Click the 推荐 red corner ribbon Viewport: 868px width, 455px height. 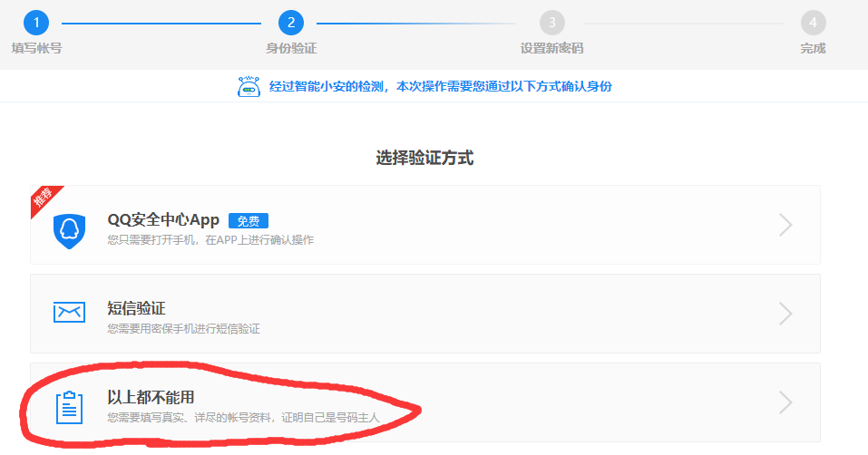(44, 199)
